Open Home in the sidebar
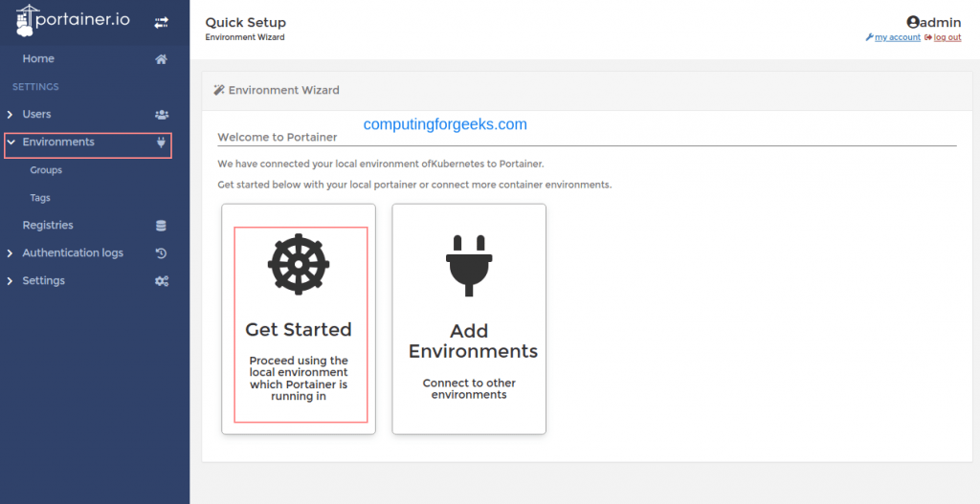 tap(38, 58)
